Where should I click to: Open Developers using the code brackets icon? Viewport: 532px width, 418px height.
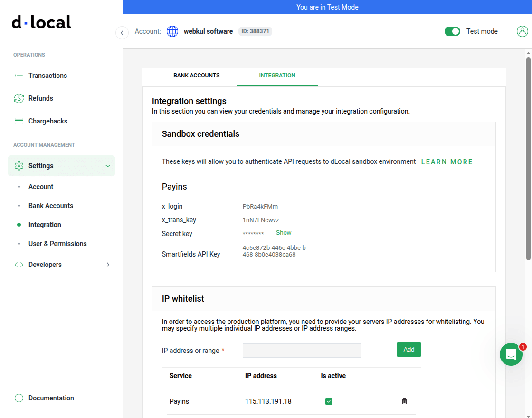tap(19, 264)
